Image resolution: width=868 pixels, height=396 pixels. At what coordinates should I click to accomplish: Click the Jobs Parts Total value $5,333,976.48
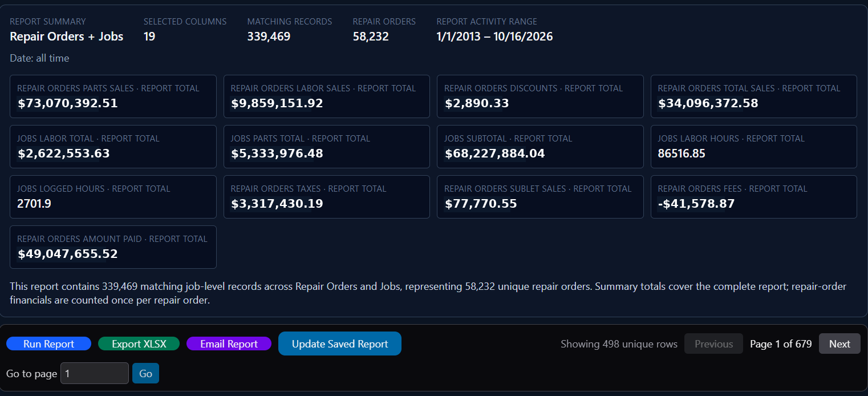(277, 153)
